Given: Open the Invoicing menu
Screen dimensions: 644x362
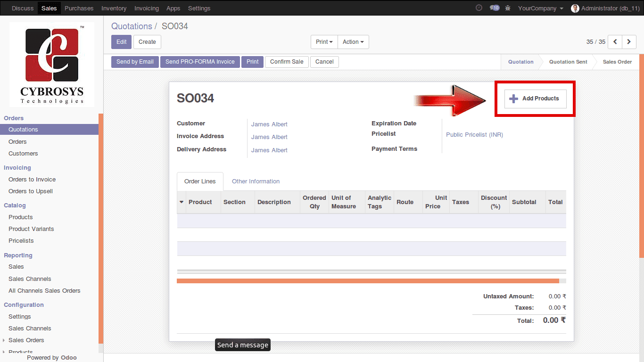Looking at the screenshot, I should 146,8.
